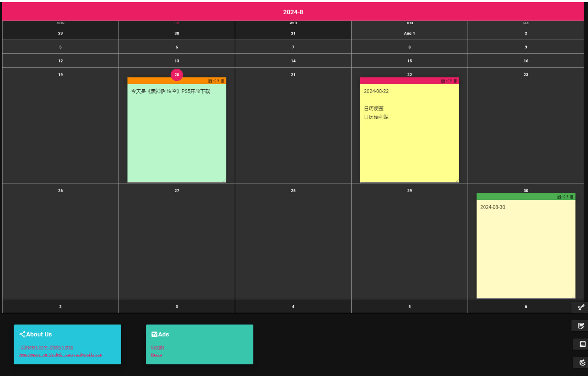This screenshot has height=376, width=588.
Task: Click the TV icon beside Ads
Action: pyautogui.click(x=154, y=335)
